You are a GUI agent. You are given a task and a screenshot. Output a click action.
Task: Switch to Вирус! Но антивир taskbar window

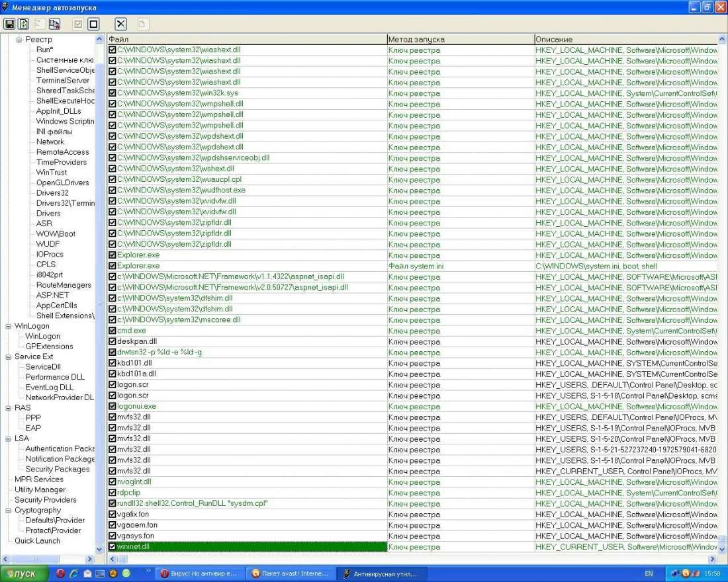pos(199,573)
